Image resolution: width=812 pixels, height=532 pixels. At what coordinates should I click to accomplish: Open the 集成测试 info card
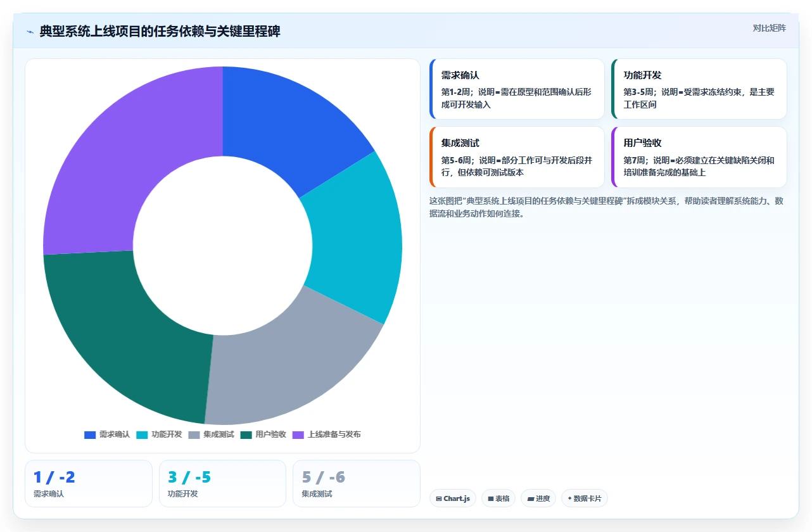517,157
